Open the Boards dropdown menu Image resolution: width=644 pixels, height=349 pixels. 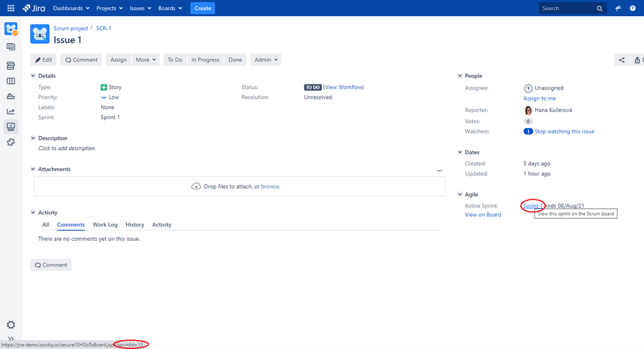[170, 8]
